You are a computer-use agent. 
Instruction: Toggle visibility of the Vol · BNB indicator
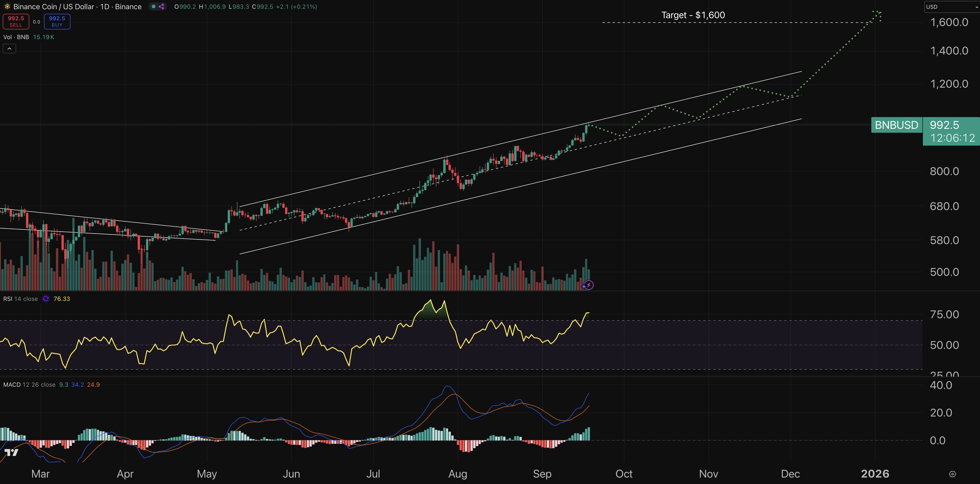(x=17, y=37)
